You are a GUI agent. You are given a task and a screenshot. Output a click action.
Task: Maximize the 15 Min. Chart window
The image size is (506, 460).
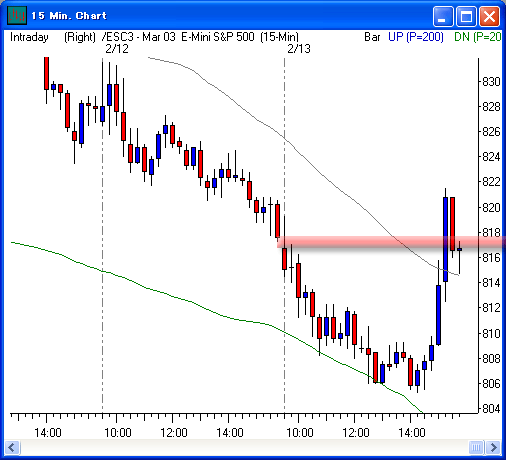tap(466, 16)
